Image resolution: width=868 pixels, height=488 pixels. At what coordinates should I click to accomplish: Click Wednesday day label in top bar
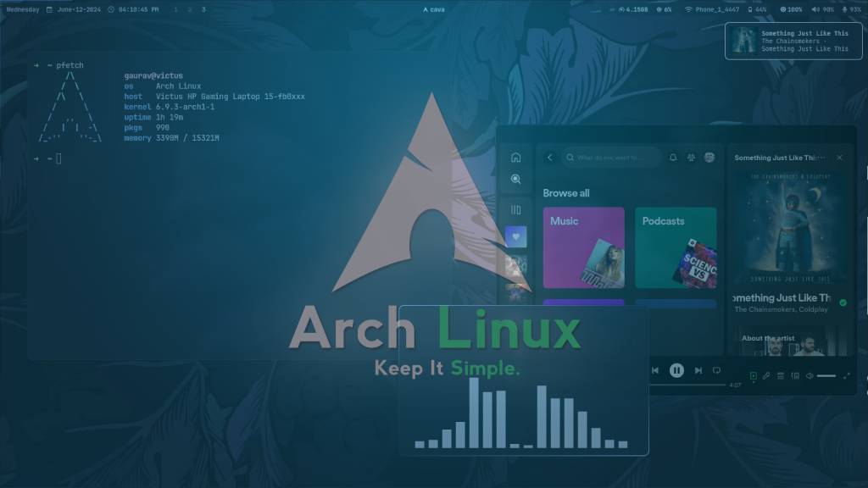coord(23,9)
